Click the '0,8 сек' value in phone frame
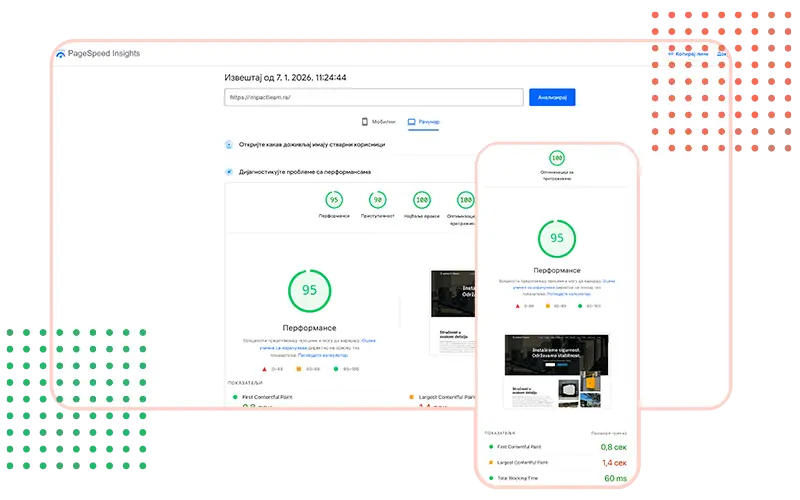The image size is (800, 500). tap(613, 447)
